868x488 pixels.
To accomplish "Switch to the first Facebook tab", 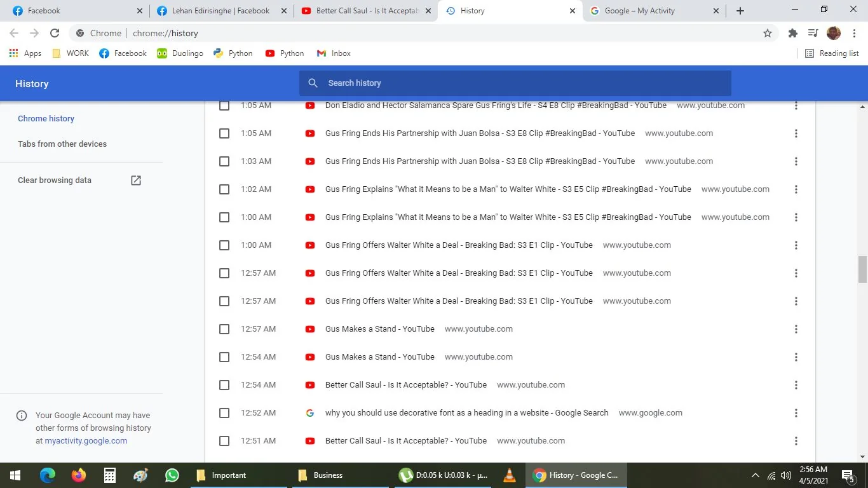I will click(76, 11).
